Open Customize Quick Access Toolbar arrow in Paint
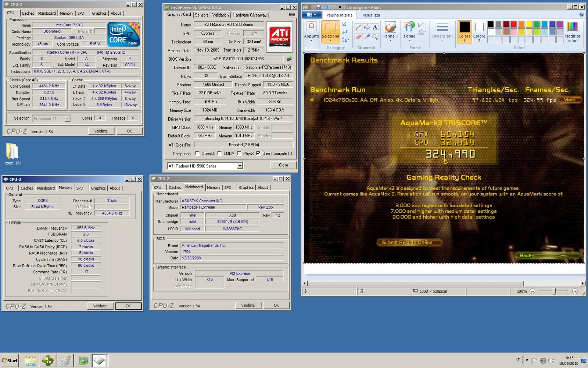Image resolution: width=588 pixels, height=368 pixels. tap(340, 7)
